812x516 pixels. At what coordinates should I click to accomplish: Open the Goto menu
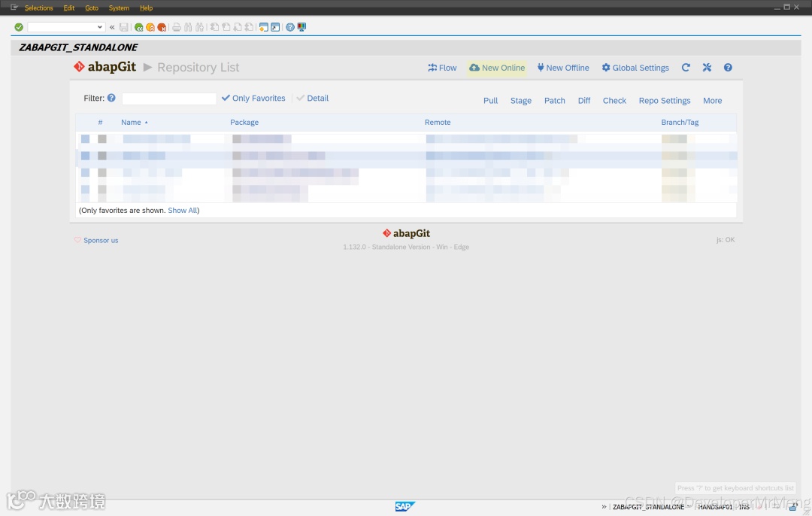pos(92,8)
